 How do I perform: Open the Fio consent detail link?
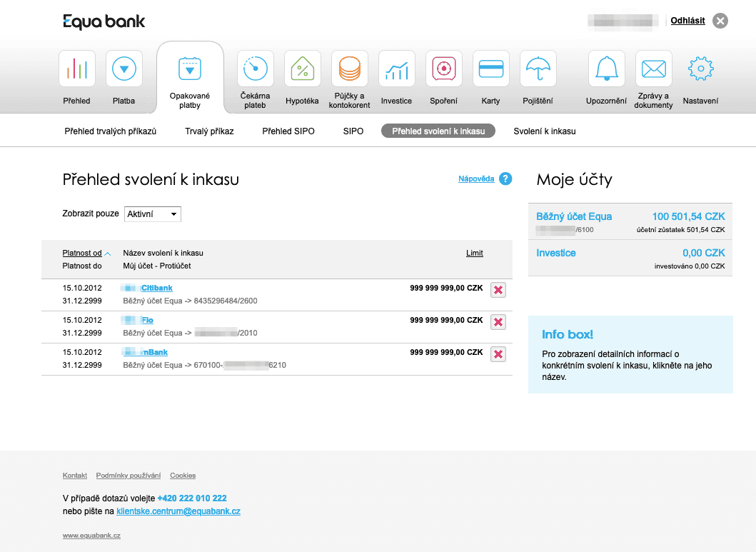tap(148, 320)
